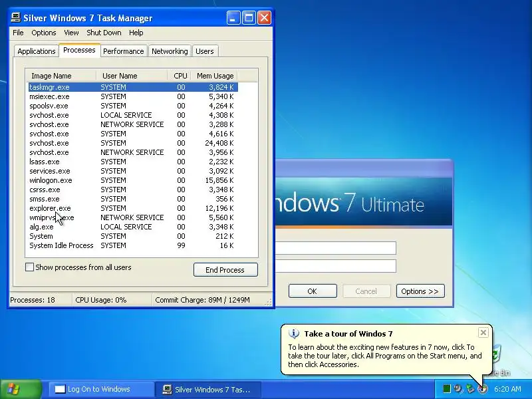Select the wmiprvse.exe process row

pos(133,218)
